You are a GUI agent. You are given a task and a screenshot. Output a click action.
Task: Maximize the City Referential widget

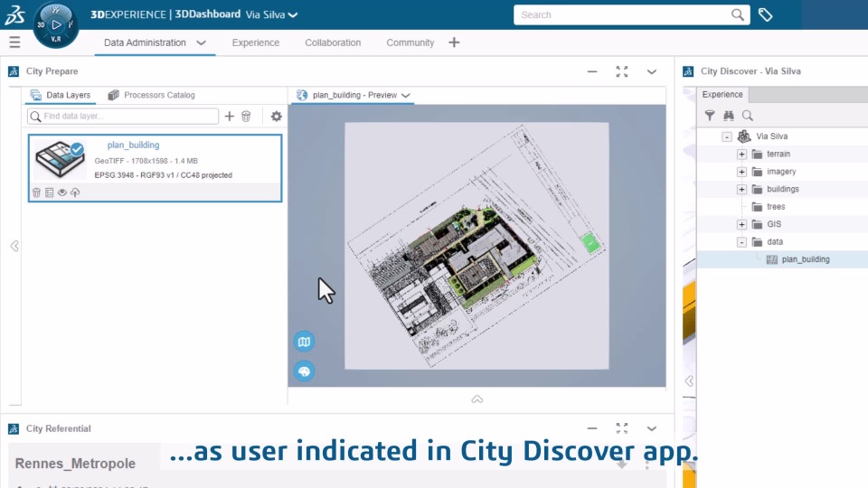point(622,428)
